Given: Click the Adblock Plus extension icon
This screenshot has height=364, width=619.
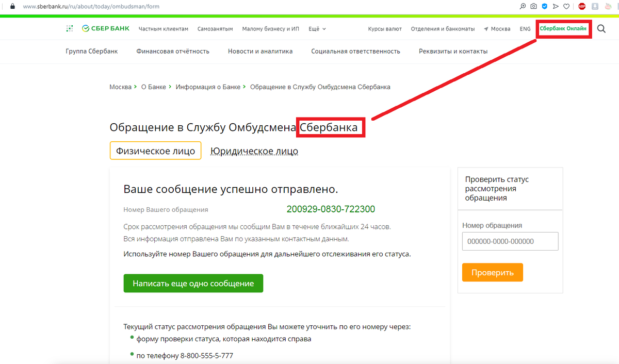Looking at the screenshot, I should point(581,7).
